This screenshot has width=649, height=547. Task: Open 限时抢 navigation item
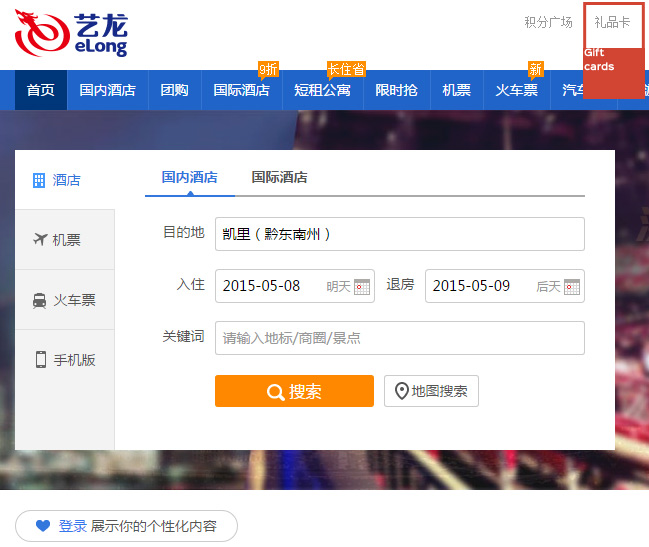tap(396, 90)
